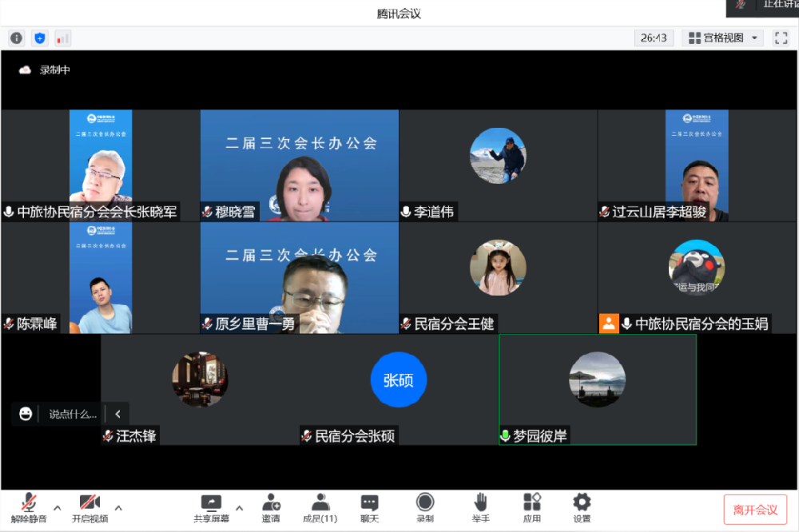Image resolution: width=799 pixels, height=532 pixels.
Task: Click muted mic icon beside 陈霖峰
Action: coord(9,324)
